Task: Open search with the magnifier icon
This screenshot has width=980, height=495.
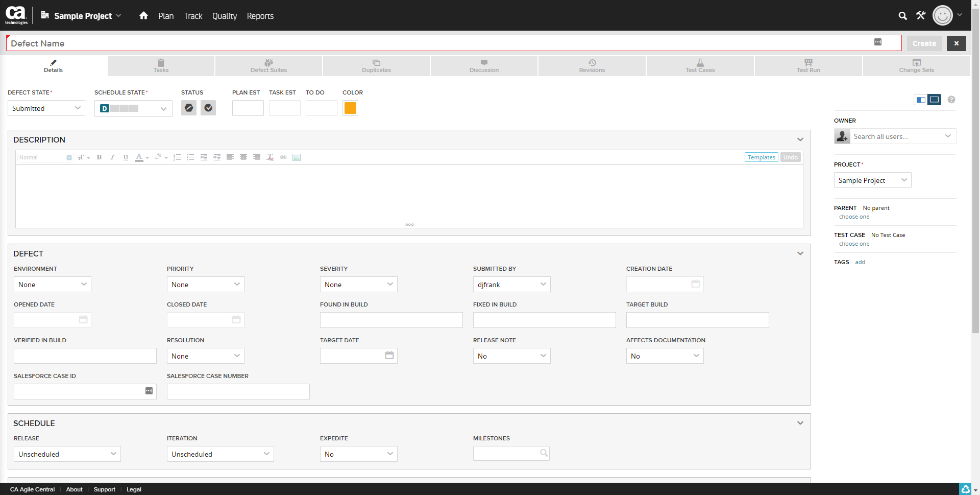Action: coord(902,16)
